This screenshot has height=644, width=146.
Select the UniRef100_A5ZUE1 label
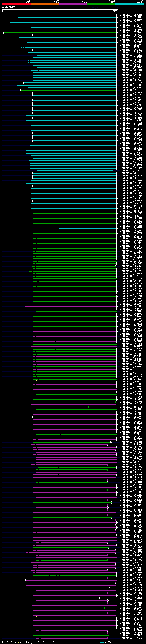point(131,356)
